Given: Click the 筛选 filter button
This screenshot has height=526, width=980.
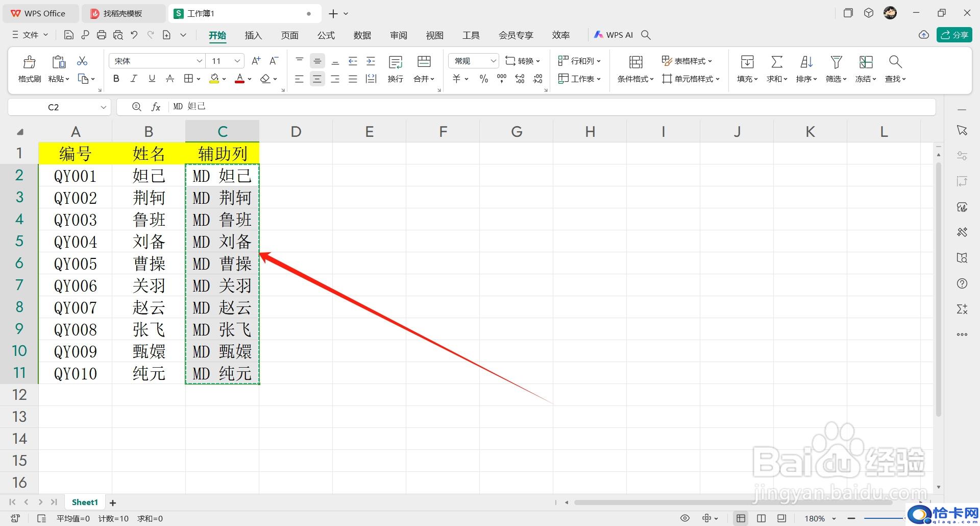Looking at the screenshot, I should (836, 69).
